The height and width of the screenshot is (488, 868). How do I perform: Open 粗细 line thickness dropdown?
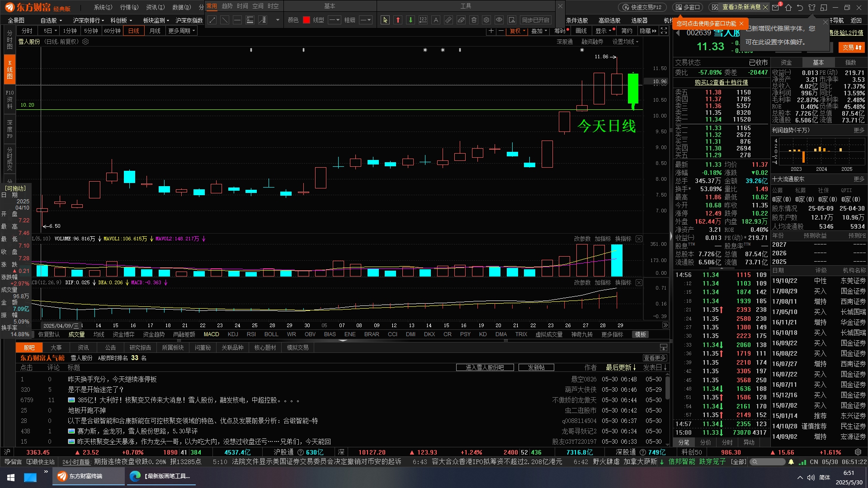point(366,20)
